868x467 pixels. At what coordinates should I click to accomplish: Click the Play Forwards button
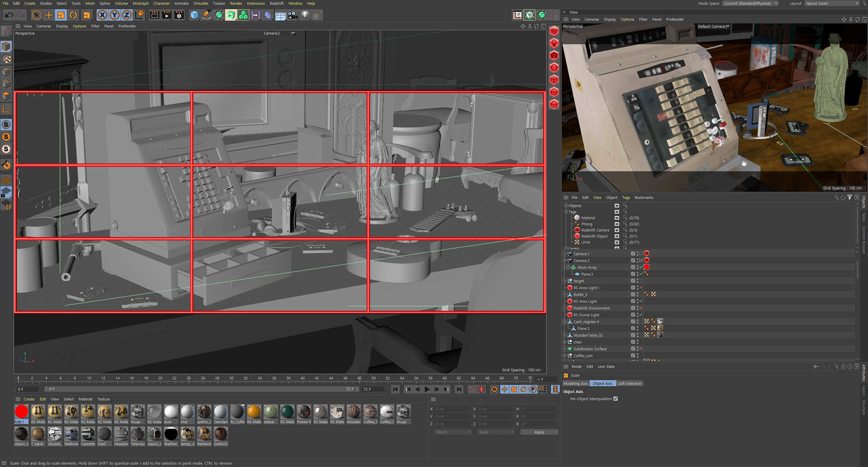[427, 389]
